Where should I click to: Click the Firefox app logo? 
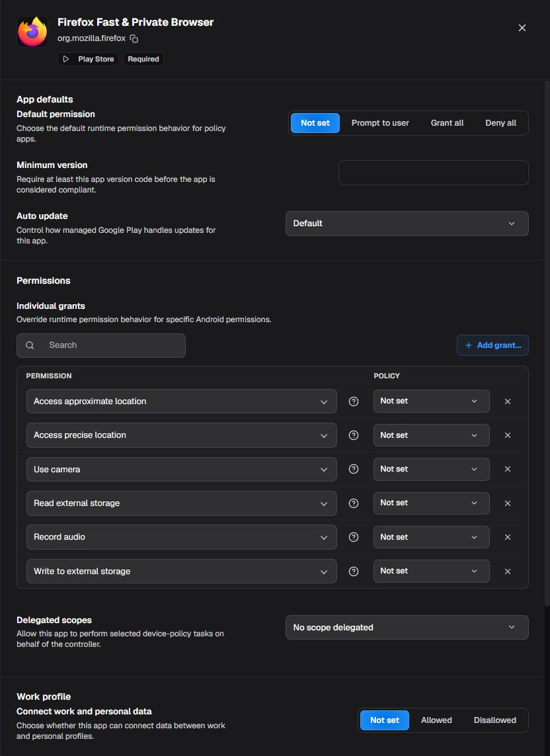tap(32, 31)
